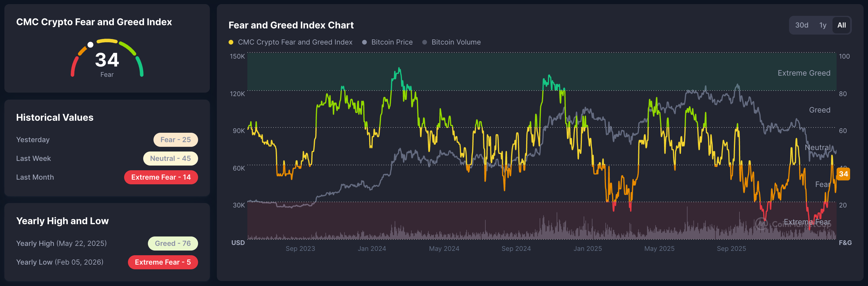The image size is (868, 286).
Task: Click the 100 index axis label
Action: pyautogui.click(x=845, y=57)
